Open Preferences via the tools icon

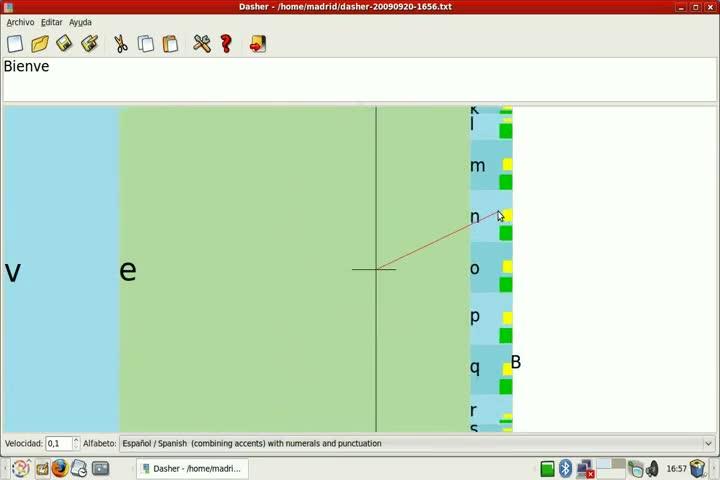(x=202, y=44)
